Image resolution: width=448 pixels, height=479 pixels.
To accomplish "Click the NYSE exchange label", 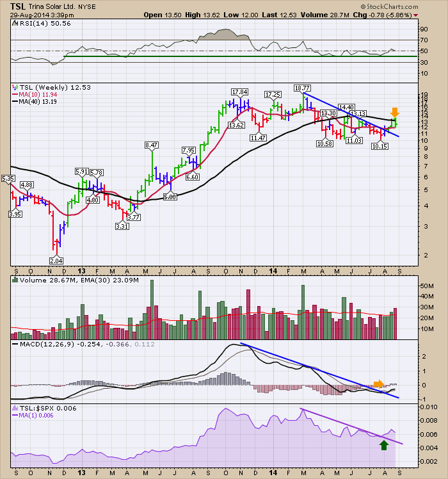I will point(87,6).
